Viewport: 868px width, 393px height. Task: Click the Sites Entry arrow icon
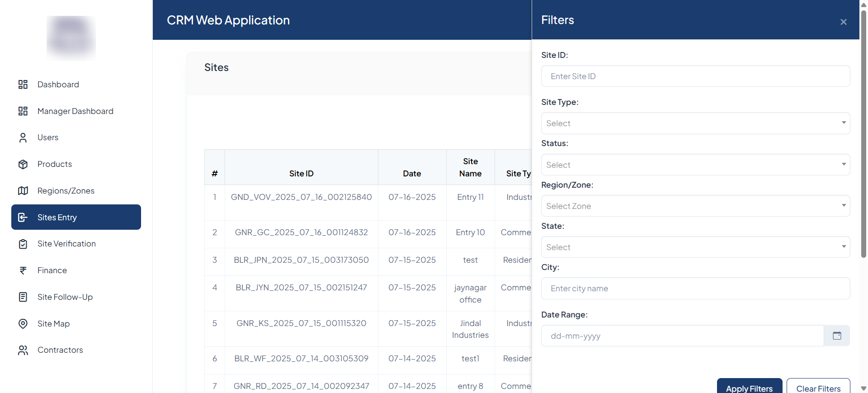point(23,218)
